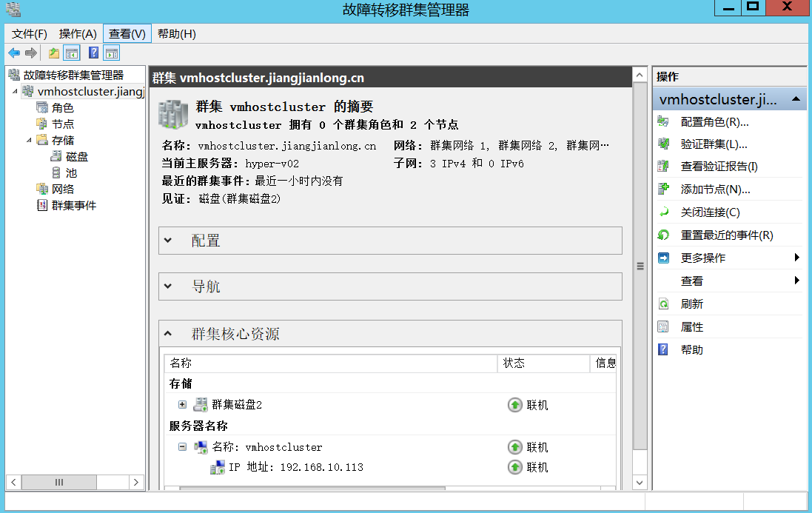
Task: Open the 查看 submenu arrow in actions
Action: click(796, 280)
